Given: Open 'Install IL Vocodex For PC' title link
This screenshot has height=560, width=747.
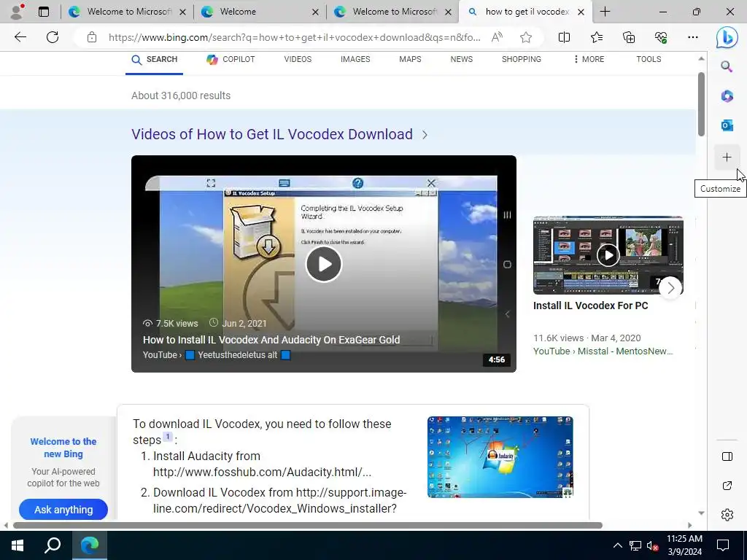Looking at the screenshot, I should pos(590,306).
